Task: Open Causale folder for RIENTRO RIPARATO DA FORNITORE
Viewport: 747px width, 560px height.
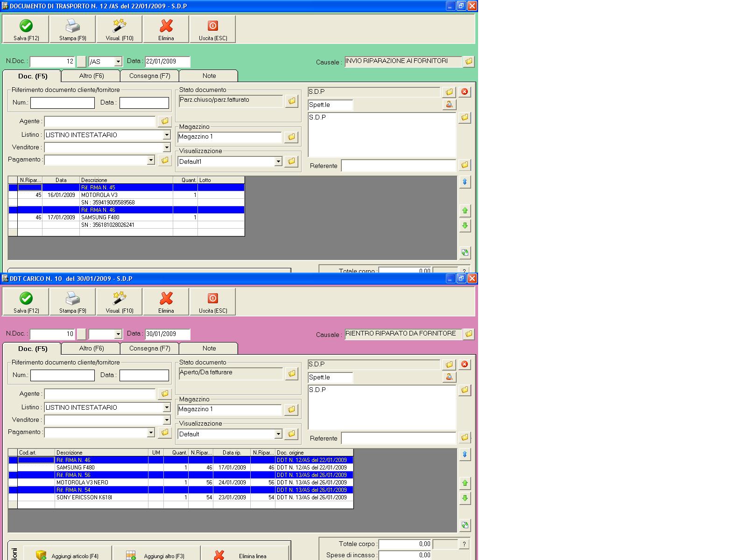Action: click(x=469, y=334)
